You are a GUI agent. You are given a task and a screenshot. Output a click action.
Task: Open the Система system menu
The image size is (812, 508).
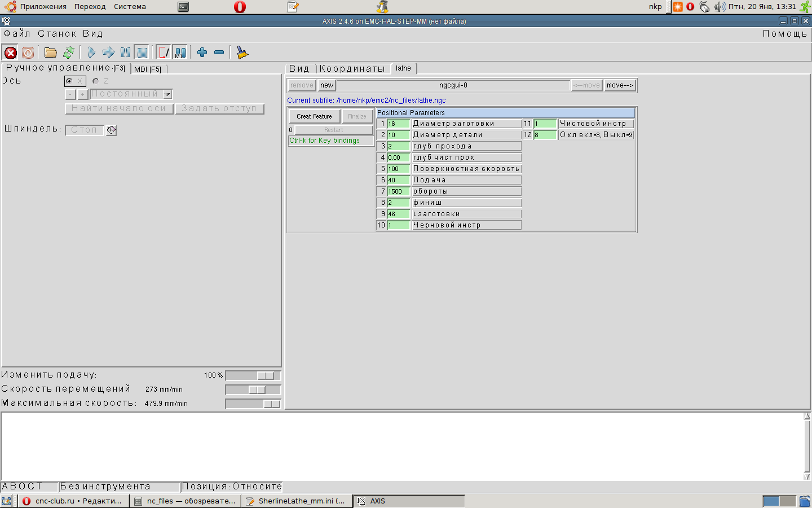click(x=130, y=7)
